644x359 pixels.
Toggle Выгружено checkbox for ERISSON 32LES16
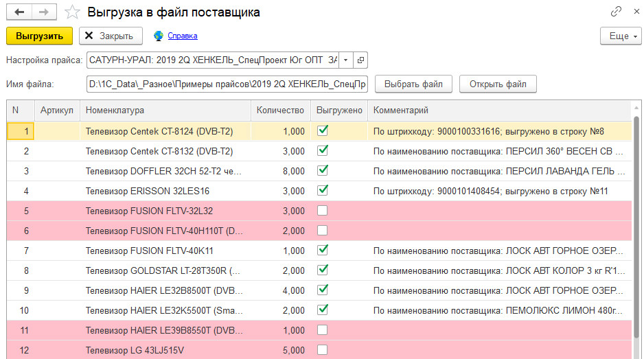(x=323, y=191)
